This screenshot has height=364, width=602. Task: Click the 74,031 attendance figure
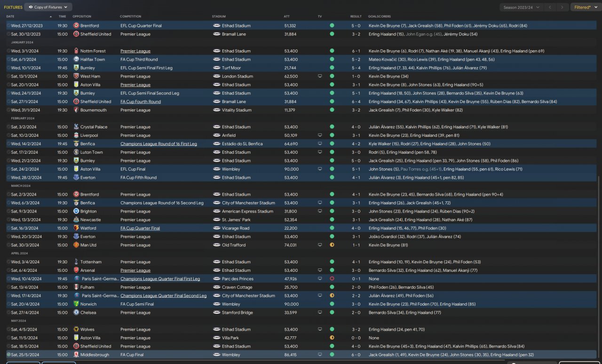point(291,245)
